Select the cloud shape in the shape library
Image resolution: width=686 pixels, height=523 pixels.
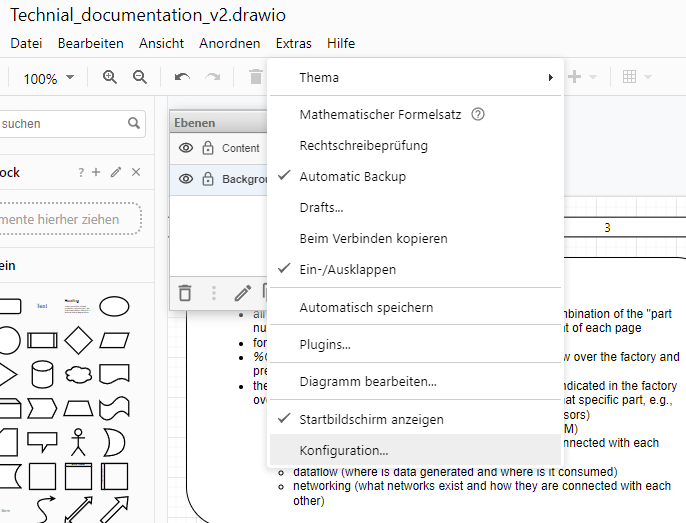(x=78, y=374)
